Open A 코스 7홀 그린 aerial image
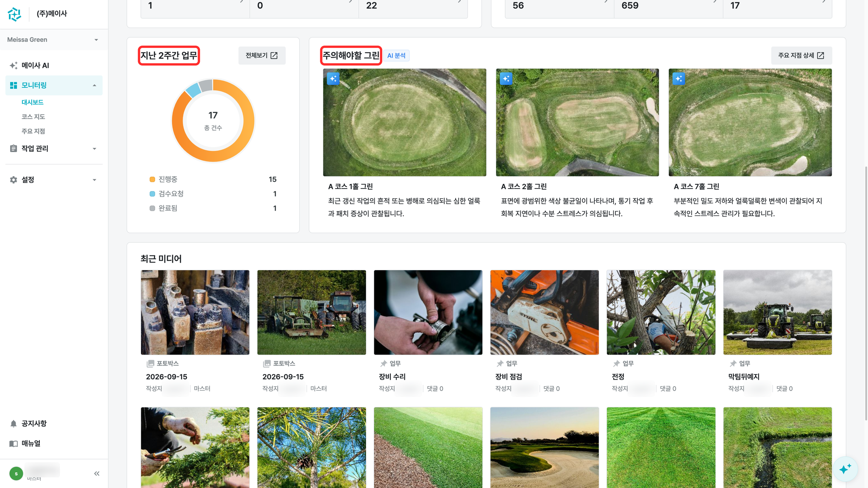Image resolution: width=868 pixels, height=488 pixels. [750, 122]
